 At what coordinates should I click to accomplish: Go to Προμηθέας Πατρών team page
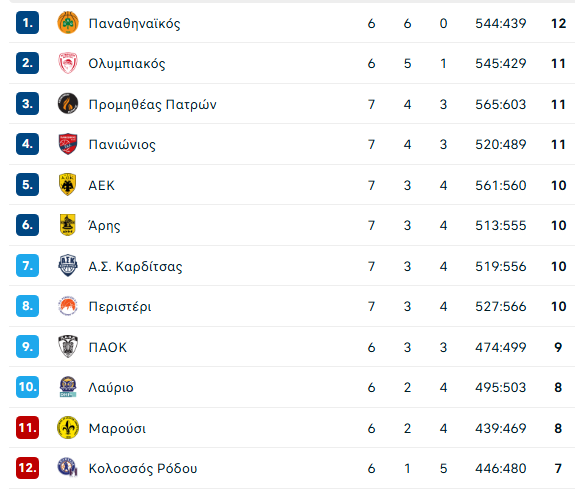[x=153, y=104]
